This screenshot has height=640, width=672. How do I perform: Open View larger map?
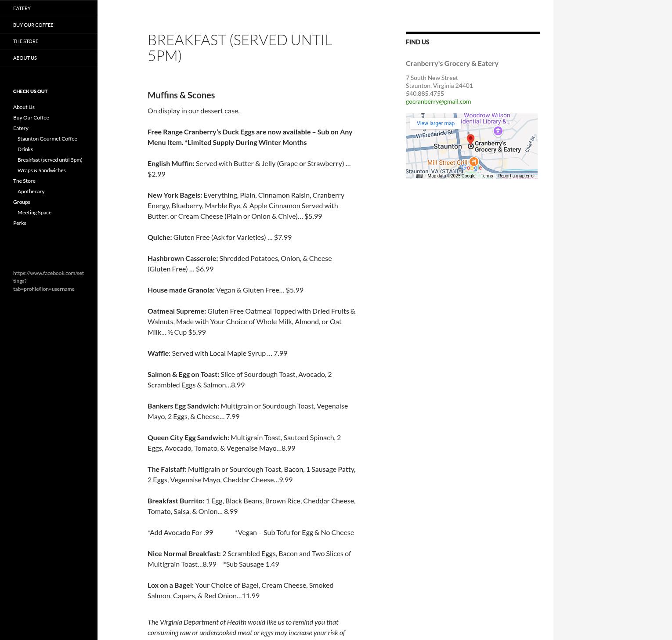435,123
